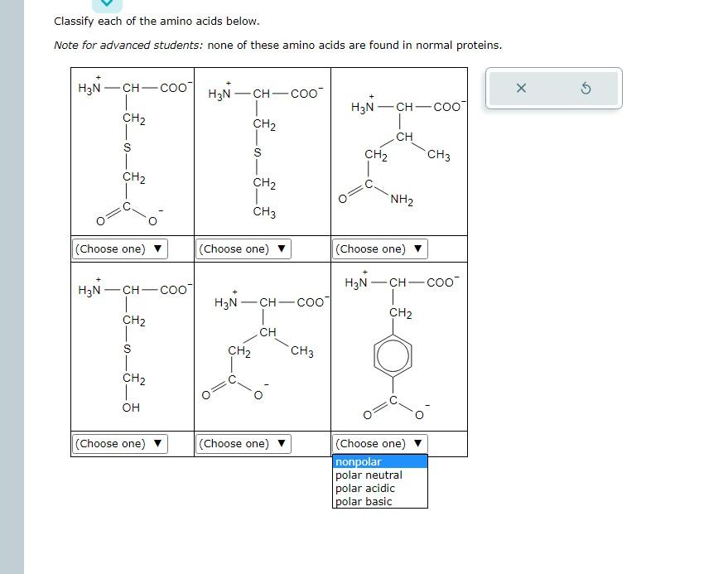
Task: Click the undo/reset circular arrow icon
Action: tap(586, 89)
